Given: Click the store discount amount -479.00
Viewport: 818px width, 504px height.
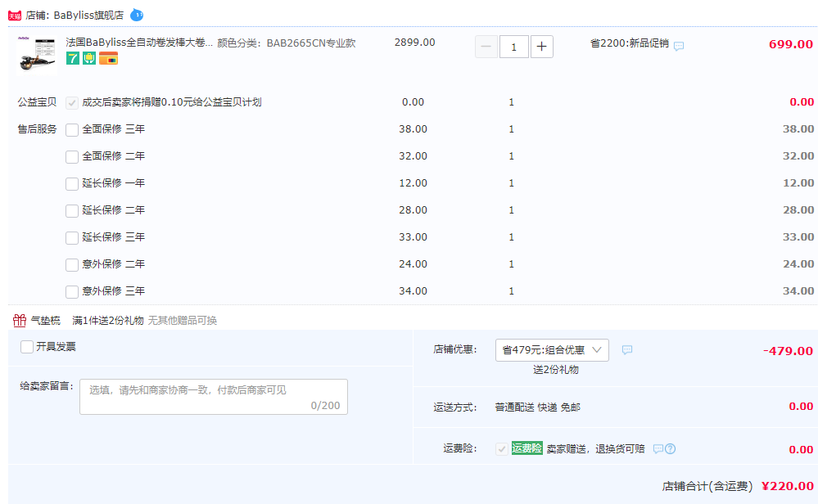Looking at the screenshot, I should pyautogui.click(x=788, y=351).
